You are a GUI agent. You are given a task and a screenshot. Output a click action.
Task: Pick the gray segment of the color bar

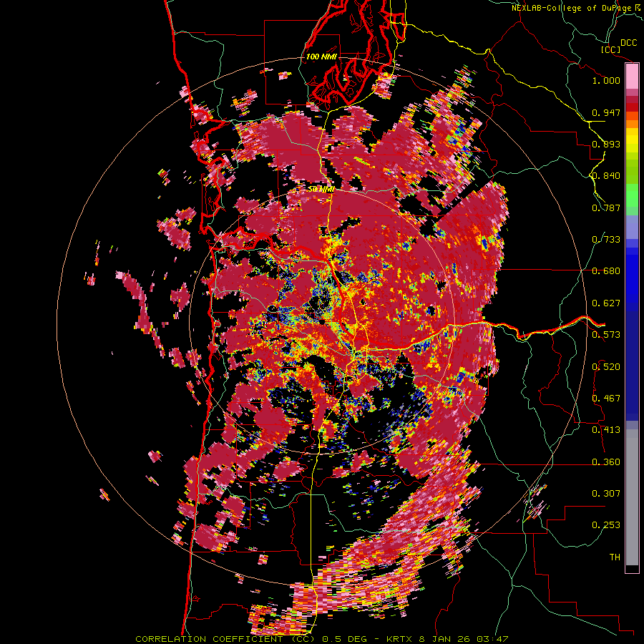632,497
